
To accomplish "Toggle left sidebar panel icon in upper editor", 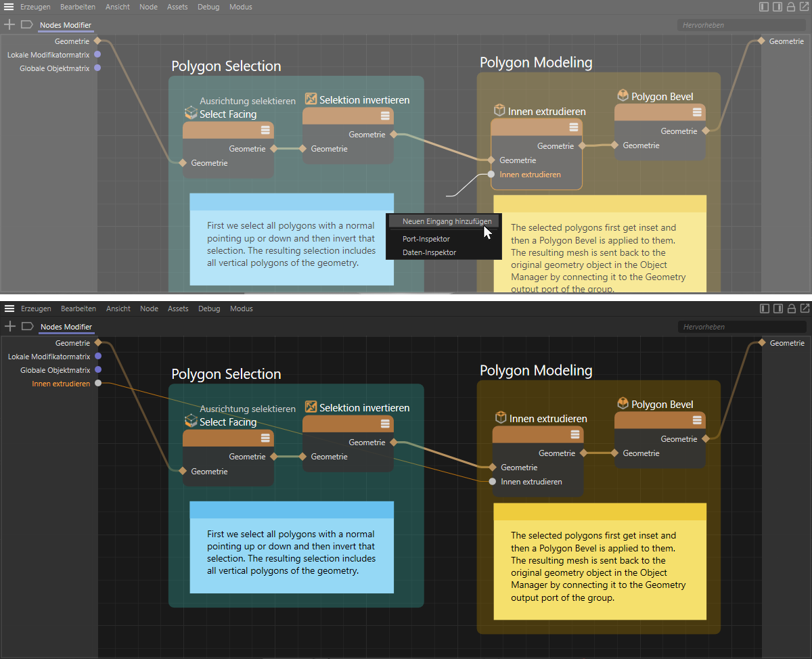I will [x=764, y=7].
